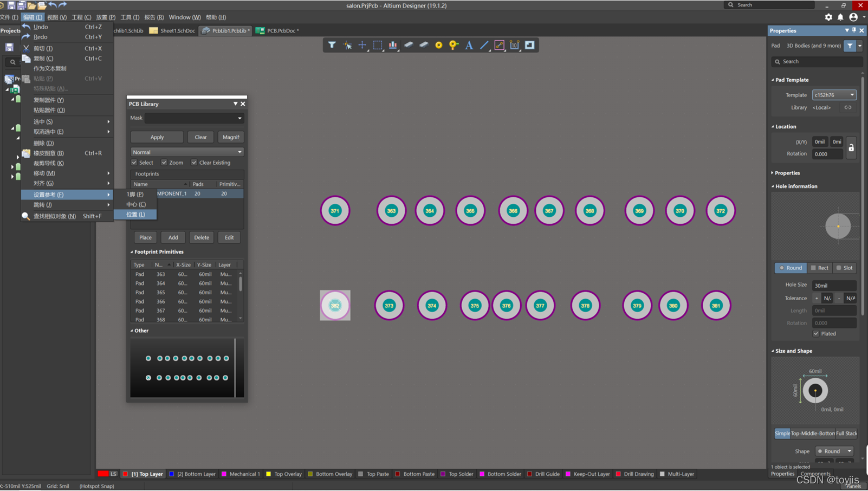Viewport: 868px width, 491px height.
Task: Select the dashed rectangle selection tool
Action: coord(378,45)
